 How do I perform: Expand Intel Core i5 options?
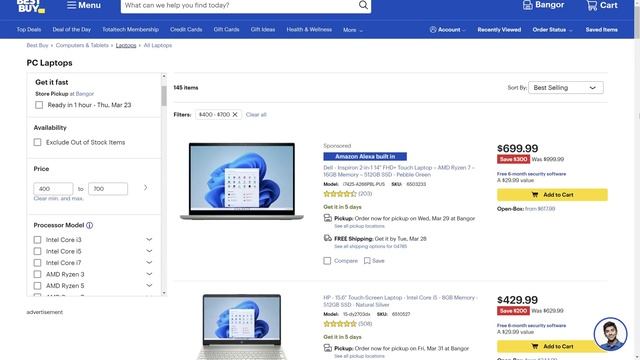coord(149,251)
